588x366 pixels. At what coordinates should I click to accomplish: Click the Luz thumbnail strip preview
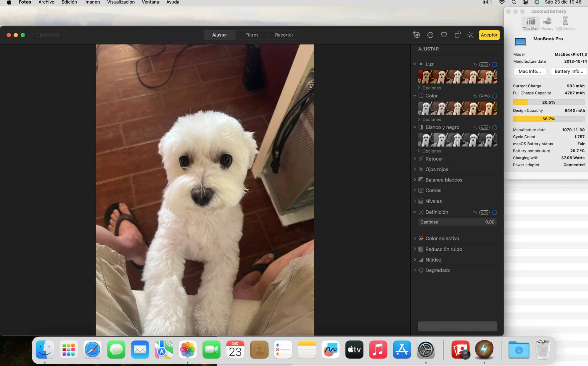tap(457, 77)
